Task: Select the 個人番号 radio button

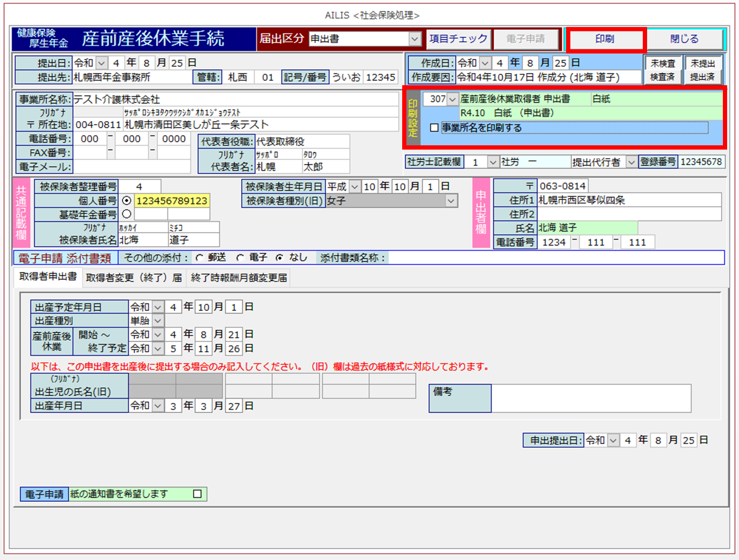Action: [x=126, y=201]
